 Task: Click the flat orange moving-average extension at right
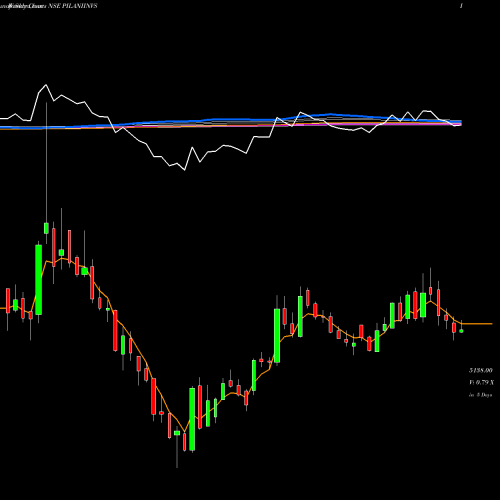click(477, 324)
